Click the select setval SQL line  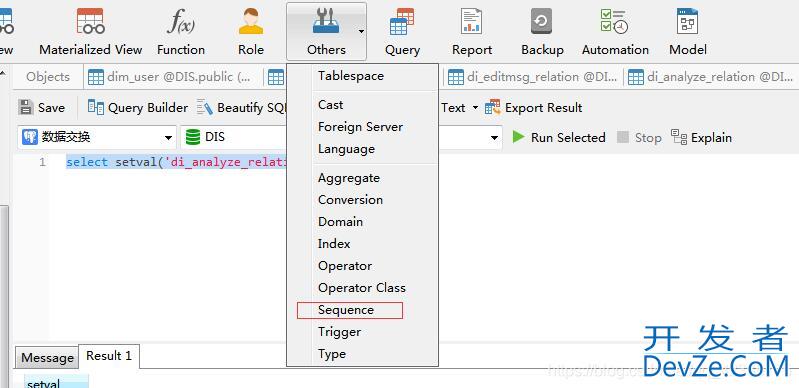176,163
